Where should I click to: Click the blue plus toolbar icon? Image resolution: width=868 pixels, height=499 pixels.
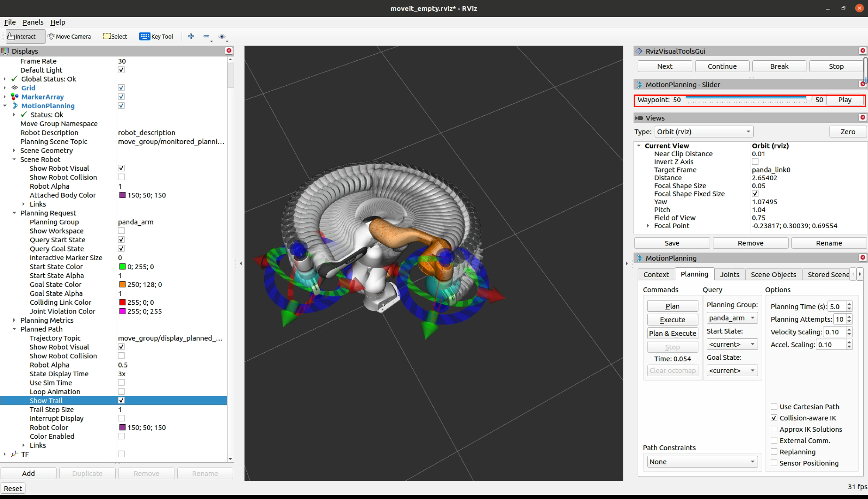click(x=191, y=36)
